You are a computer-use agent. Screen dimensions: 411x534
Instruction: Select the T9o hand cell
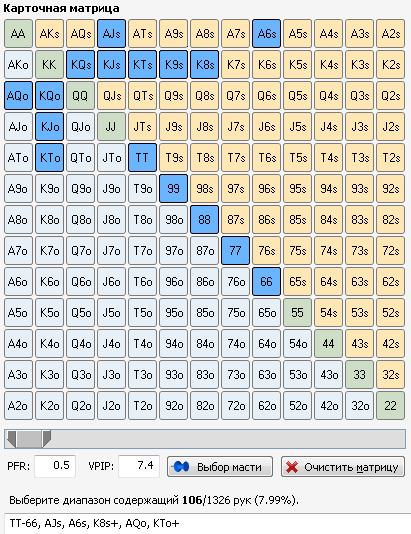tap(142, 188)
